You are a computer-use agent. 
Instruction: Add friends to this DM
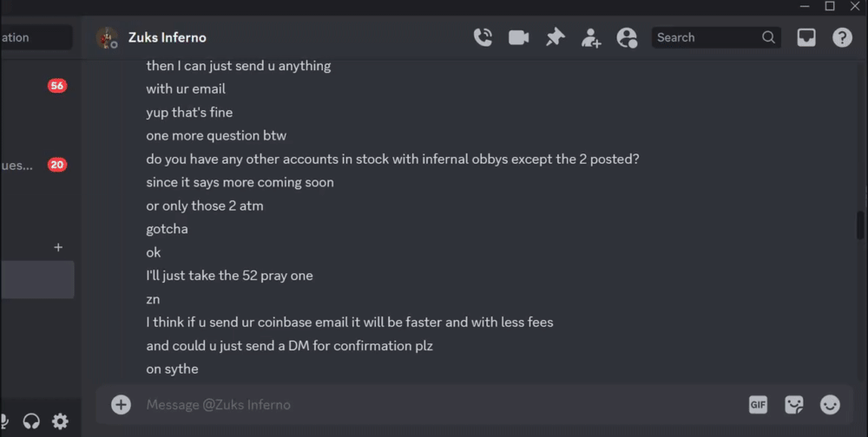[x=591, y=37]
